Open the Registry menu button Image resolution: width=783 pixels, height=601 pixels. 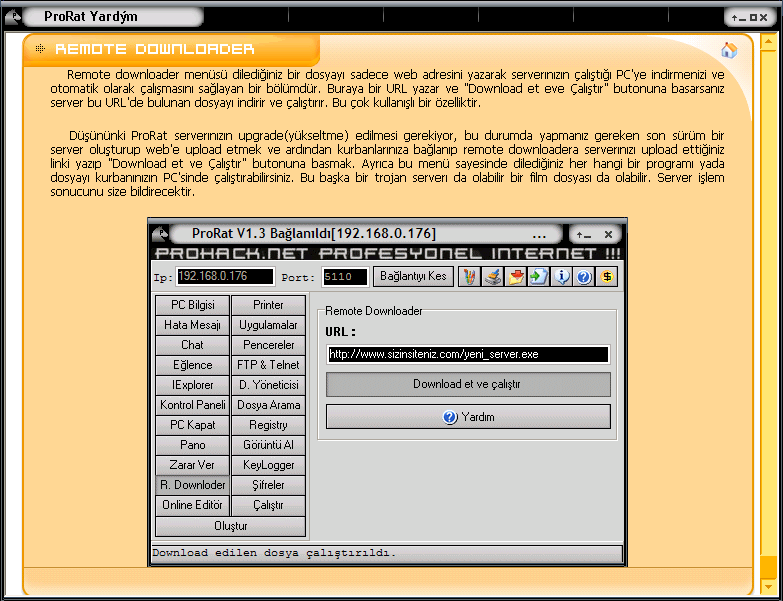(268, 425)
